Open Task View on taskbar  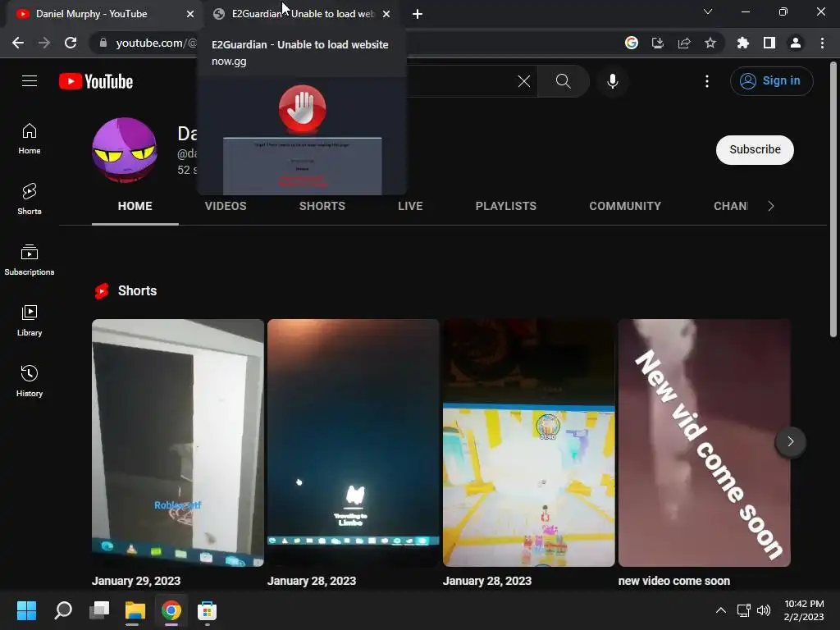99,610
